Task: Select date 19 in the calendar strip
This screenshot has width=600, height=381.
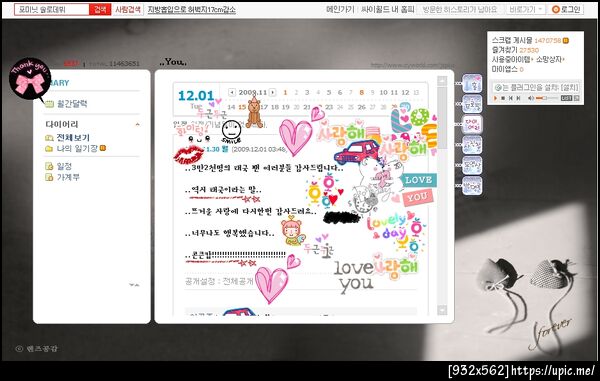Action: click(x=285, y=107)
